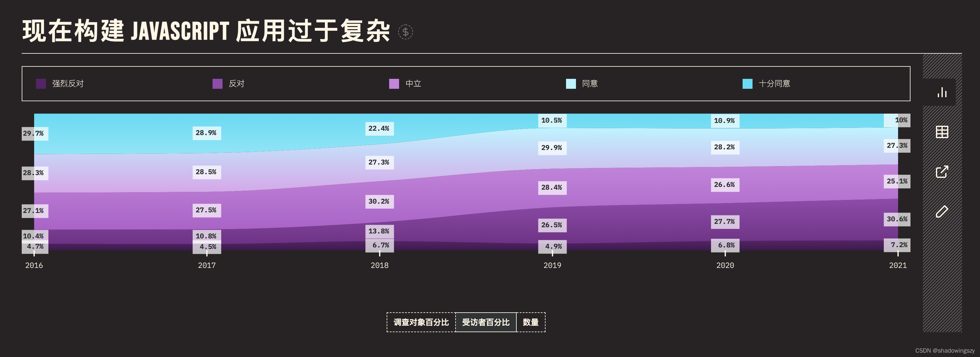This screenshot has width=980, height=357.
Task: Click the 28.4% data label for 2019
Action: 552,188
